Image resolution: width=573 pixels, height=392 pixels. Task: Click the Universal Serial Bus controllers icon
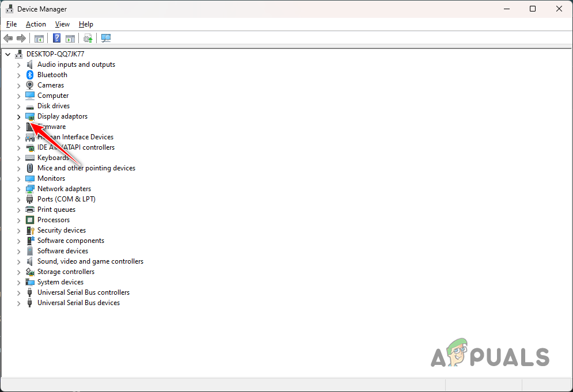tap(30, 292)
